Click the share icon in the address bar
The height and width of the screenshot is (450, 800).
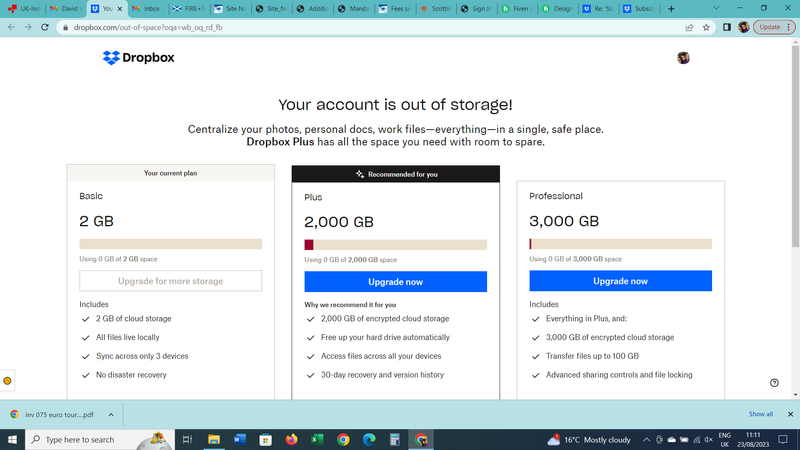(689, 27)
